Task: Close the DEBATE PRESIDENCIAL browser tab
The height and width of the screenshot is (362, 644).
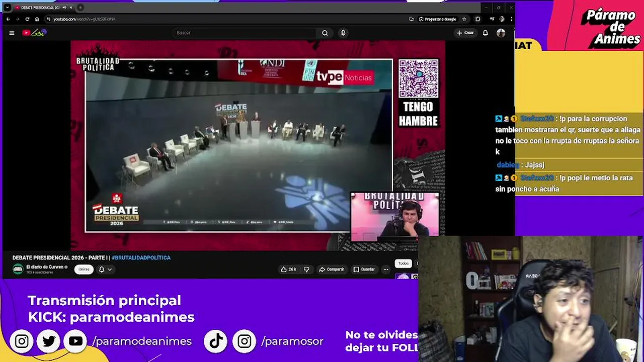Action: 70,8
